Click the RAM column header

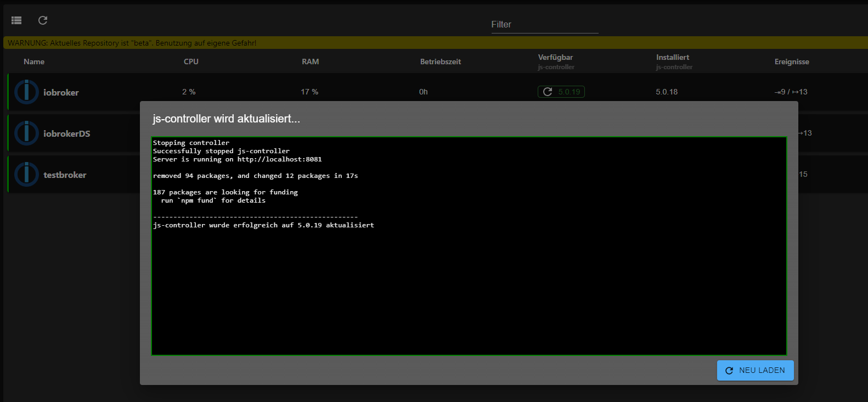(310, 62)
